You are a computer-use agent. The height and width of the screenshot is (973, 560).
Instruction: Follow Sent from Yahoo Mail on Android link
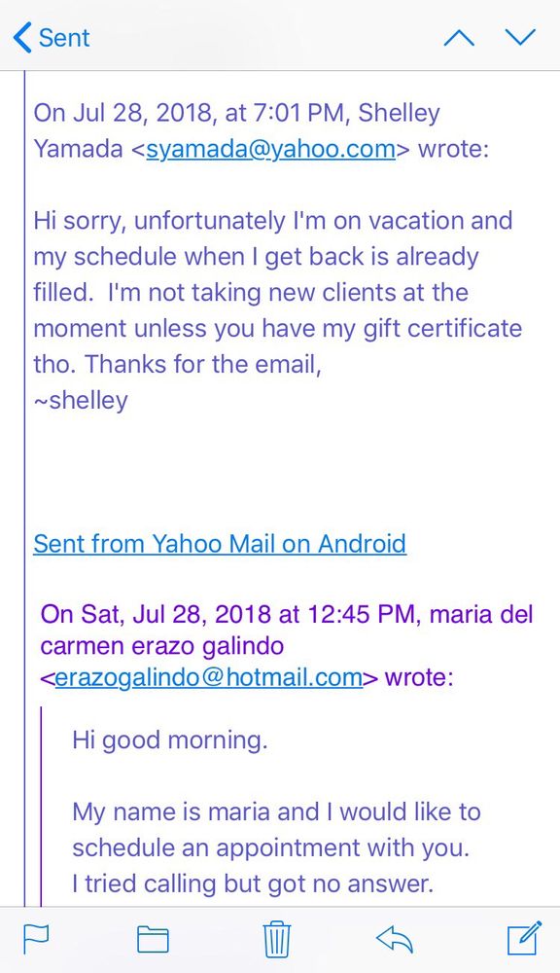(x=220, y=544)
